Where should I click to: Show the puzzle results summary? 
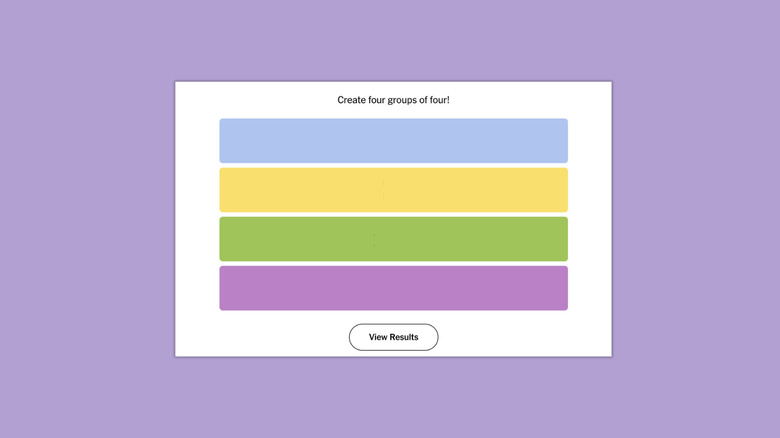coord(393,337)
